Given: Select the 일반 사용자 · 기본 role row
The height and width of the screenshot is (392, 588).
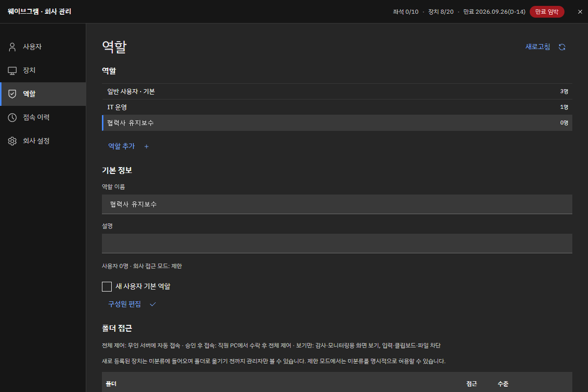Looking at the screenshot, I should click(337, 92).
